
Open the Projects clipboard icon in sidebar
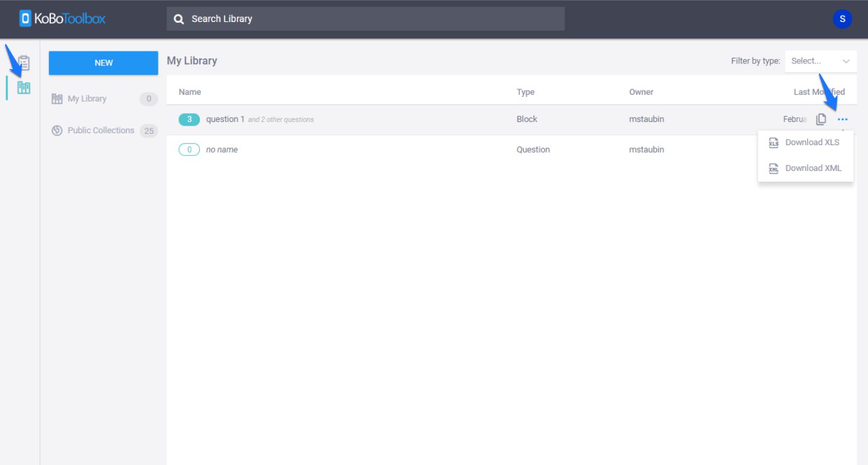[x=24, y=63]
